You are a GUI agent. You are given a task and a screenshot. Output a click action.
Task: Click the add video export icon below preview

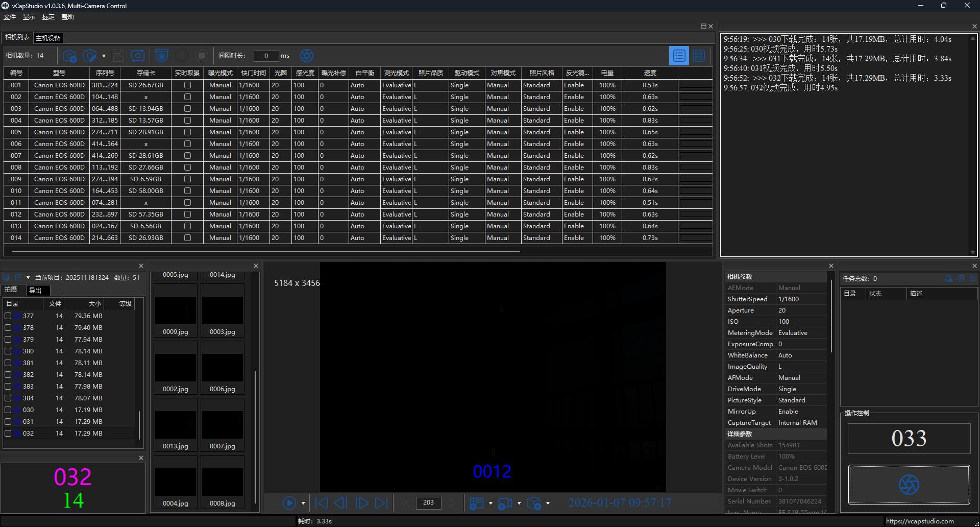(506, 503)
